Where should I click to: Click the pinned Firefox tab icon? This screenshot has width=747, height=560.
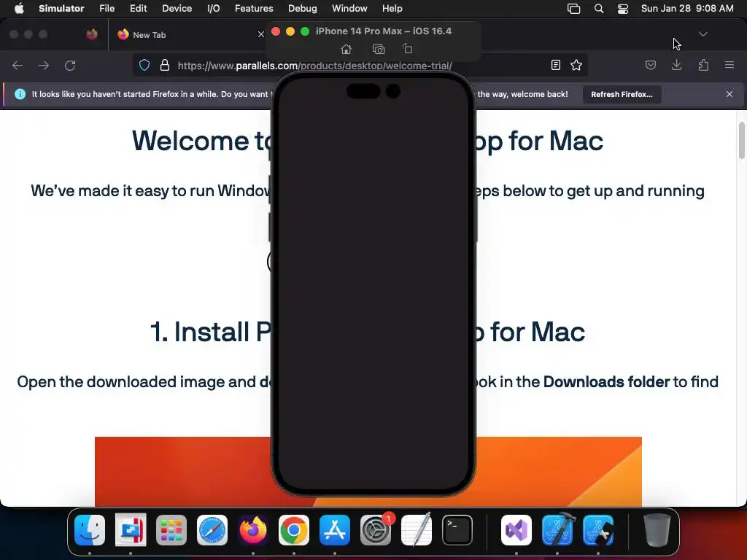pos(92,34)
